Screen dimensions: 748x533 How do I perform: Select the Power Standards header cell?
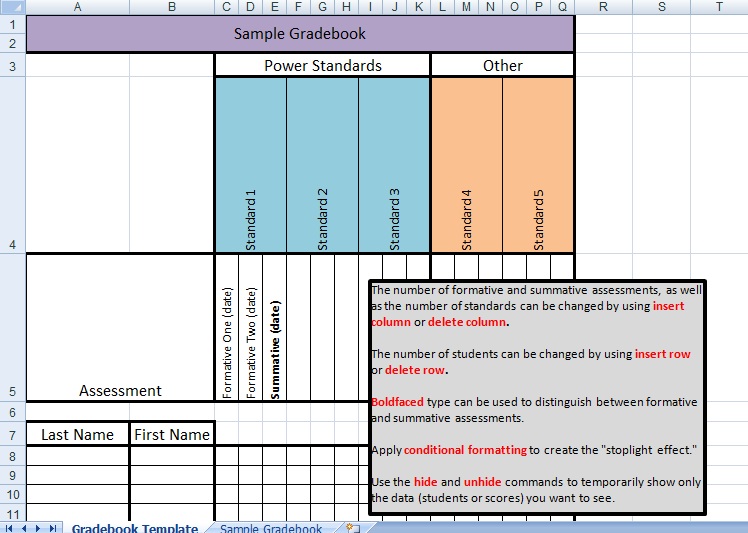pyautogui.click(x=322, y=65)
